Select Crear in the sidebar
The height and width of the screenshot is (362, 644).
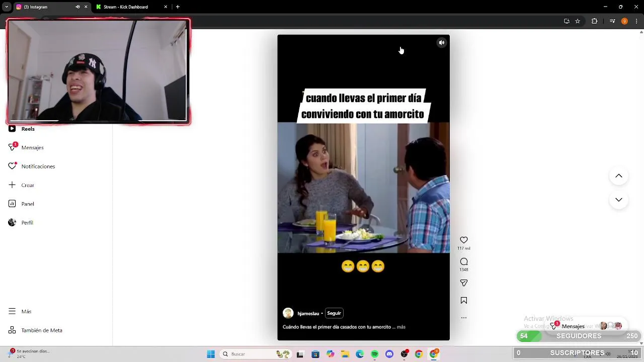pyautogui.click(x=21, y=185)
